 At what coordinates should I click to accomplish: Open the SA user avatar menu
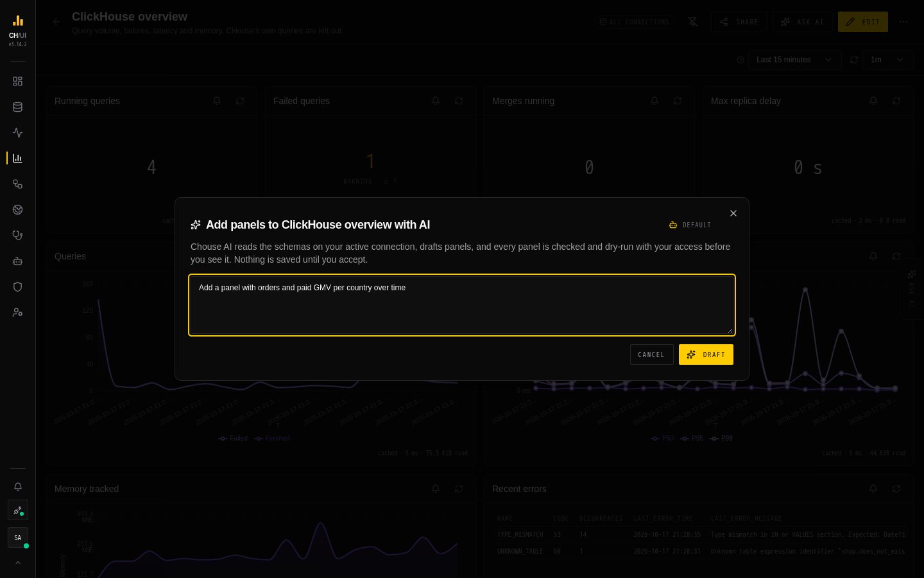[17, 538]
